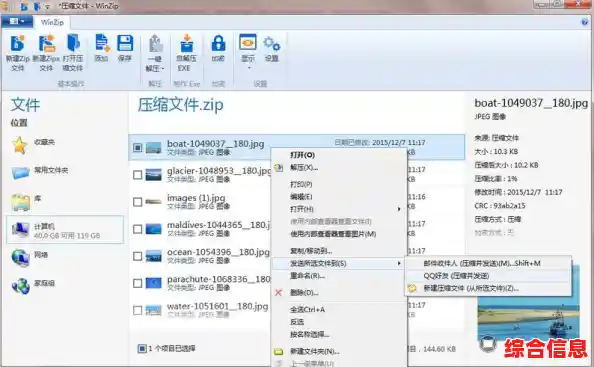Choose 复制/移动到... from the context menu
This screenshot has height=367, width=594.
tap(311, 251)
